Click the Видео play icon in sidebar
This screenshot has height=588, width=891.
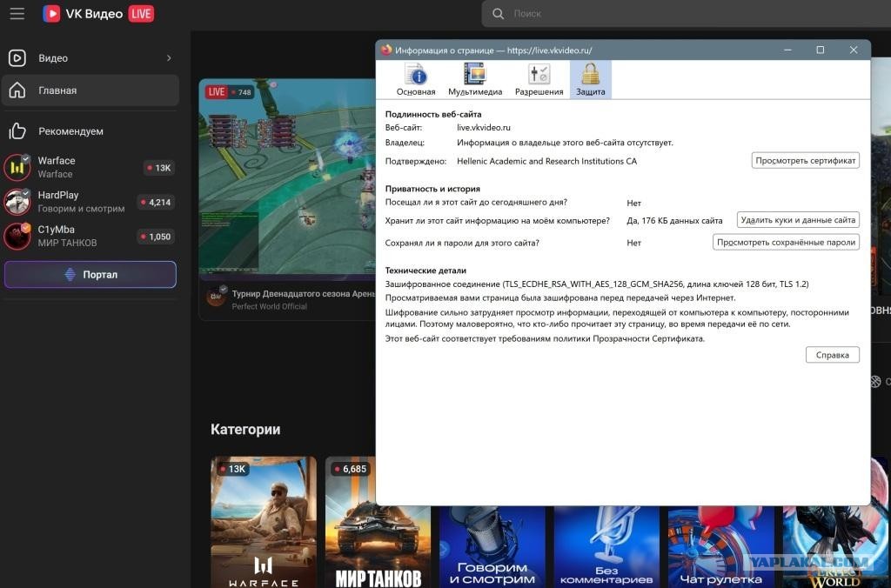[x=17, y=58]
